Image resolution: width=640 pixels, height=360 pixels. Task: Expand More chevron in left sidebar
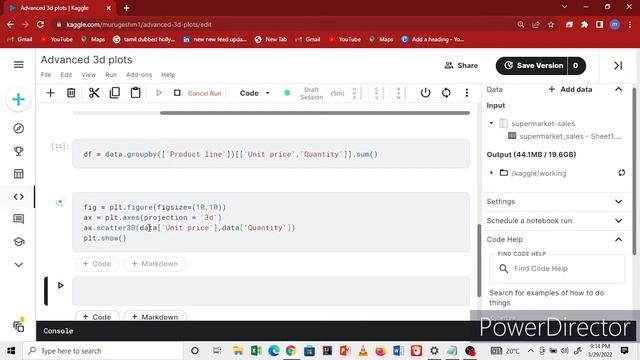coord(18,264)
